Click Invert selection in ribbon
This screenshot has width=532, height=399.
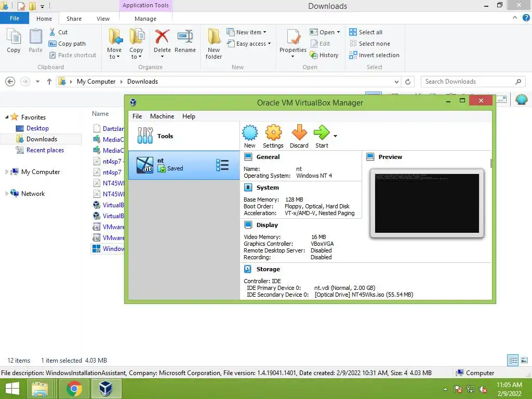pos(374,55)
